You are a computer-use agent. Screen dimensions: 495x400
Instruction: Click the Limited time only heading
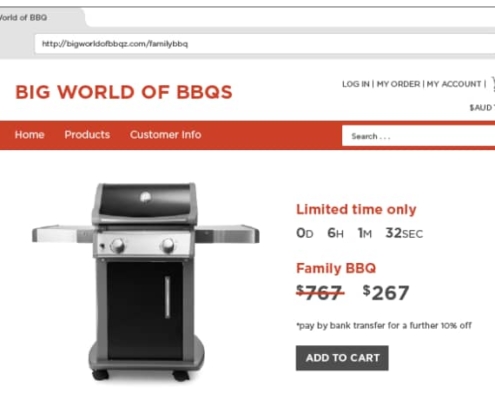356,210
